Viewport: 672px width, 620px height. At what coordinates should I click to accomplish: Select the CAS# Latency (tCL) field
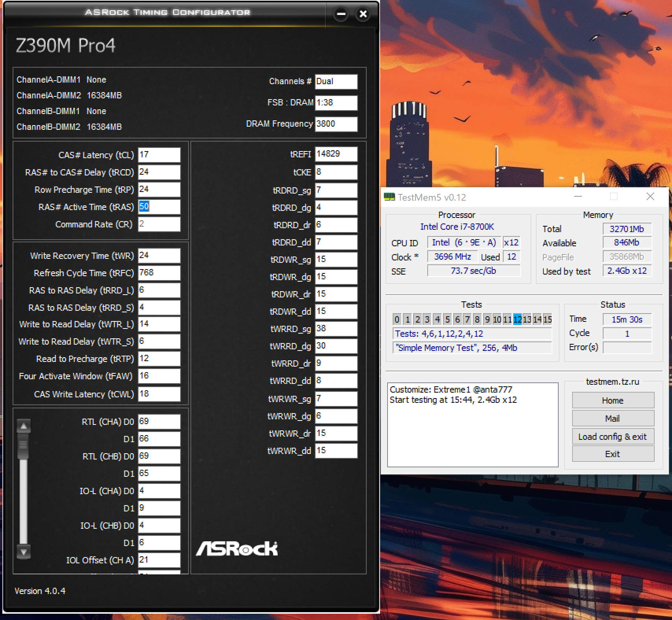click(159, 155)
